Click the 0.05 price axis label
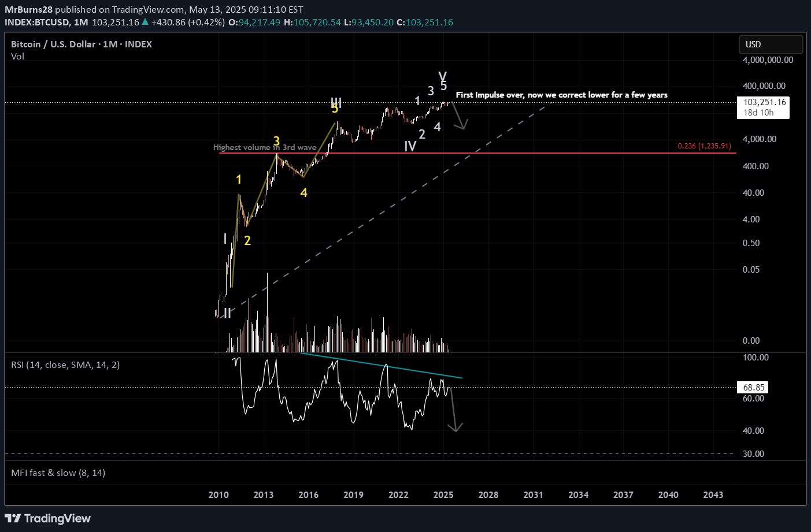The image size is (811, 532). point(751,269)
